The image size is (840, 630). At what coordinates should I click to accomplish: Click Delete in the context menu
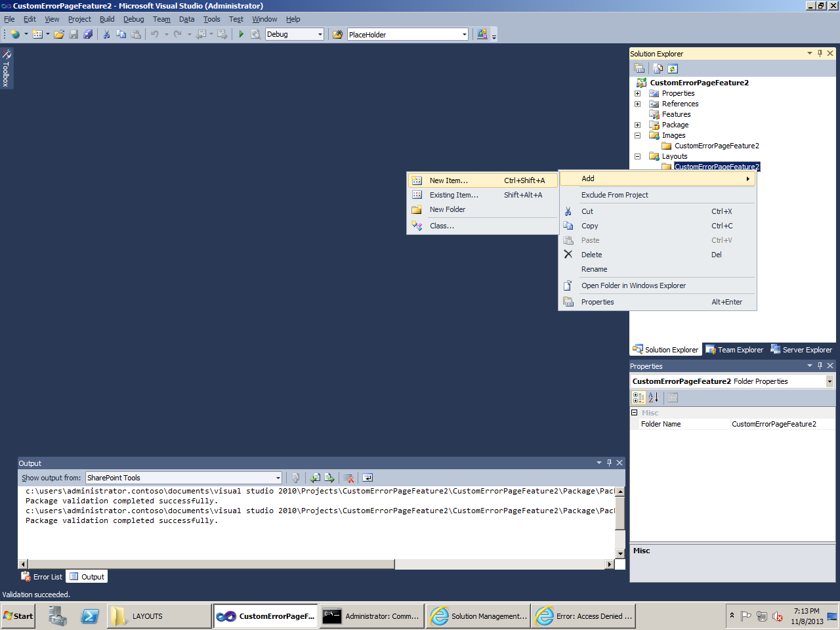pos(658,255)
